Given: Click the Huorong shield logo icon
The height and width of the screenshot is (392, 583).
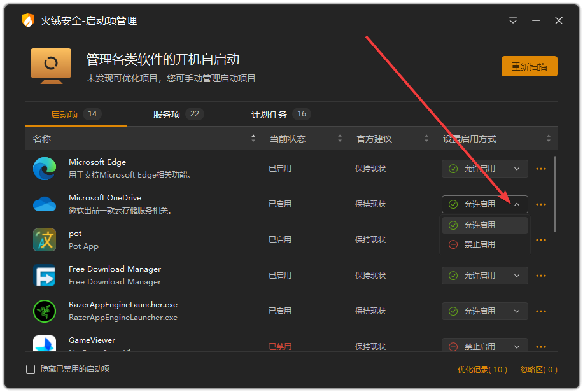Looking at the screenshot, I should [28, 20].
